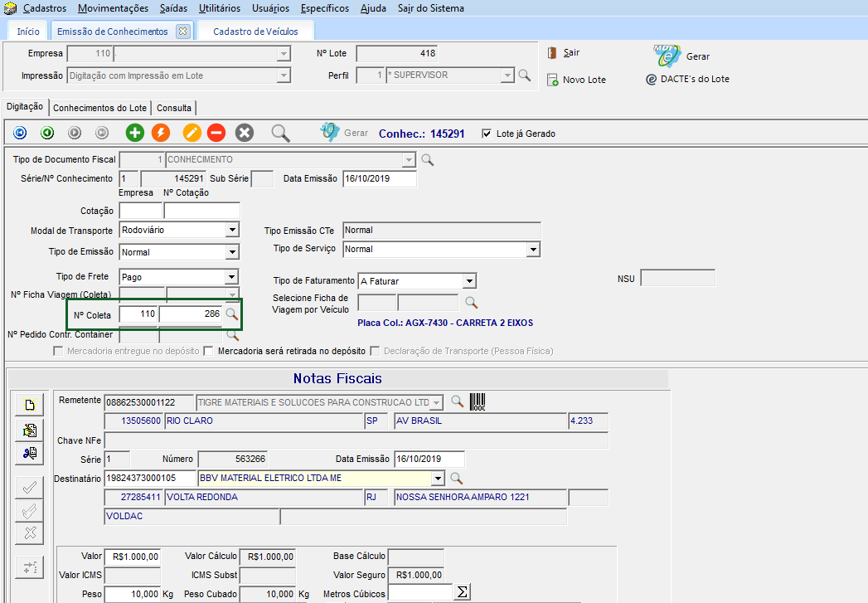868x603 pixels.
Task: Open the Movimentações menu
Action: tap(114, 8)
